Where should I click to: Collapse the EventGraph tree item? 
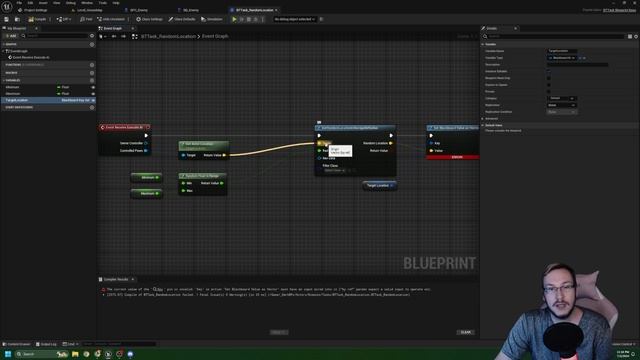tap(4, 51)
